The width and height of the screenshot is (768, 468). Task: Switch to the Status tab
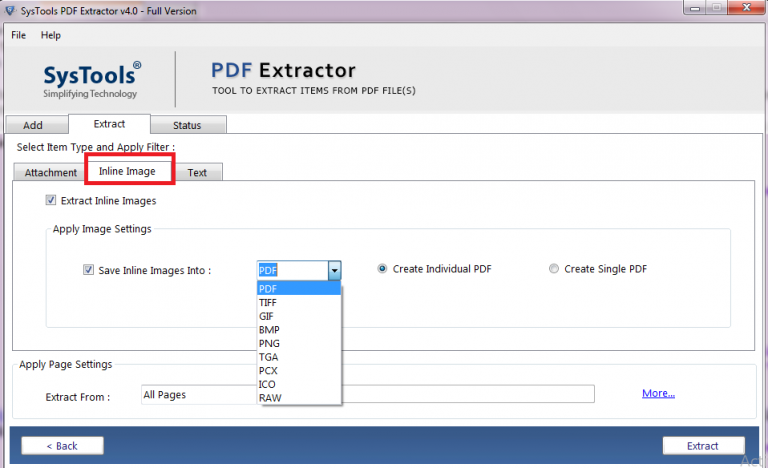pos(188,125)
